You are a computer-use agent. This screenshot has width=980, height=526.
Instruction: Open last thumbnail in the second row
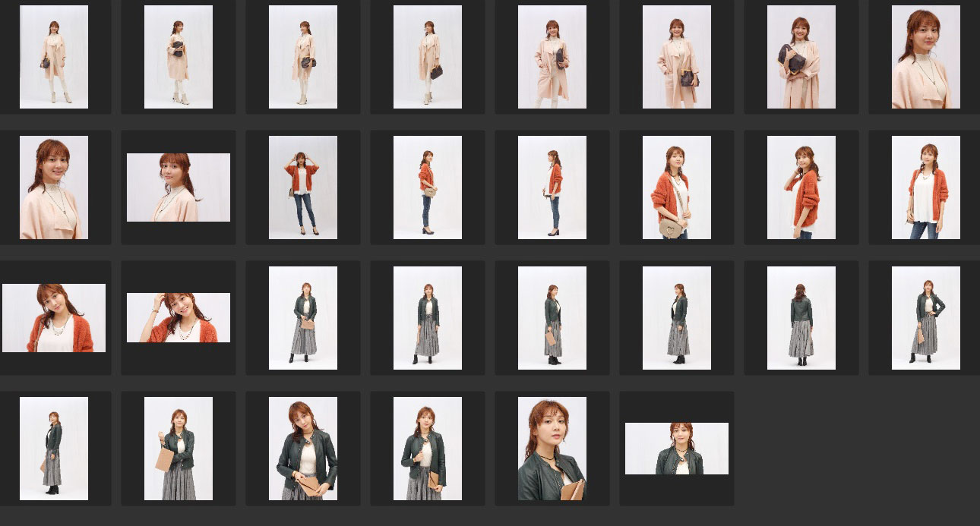925,187
